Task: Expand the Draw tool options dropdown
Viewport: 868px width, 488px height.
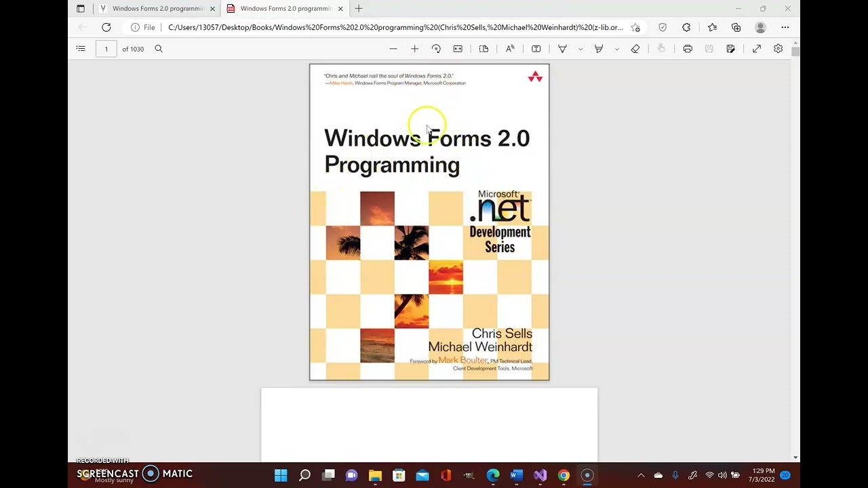Action: 580,49
